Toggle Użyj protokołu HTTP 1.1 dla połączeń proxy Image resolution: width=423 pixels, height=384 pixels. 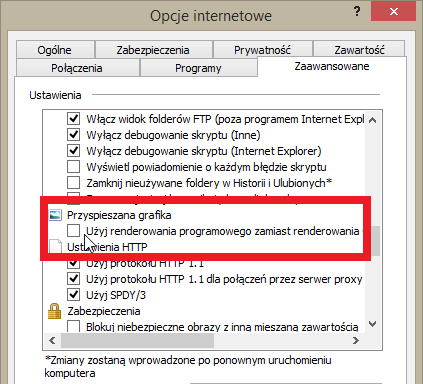73,279
